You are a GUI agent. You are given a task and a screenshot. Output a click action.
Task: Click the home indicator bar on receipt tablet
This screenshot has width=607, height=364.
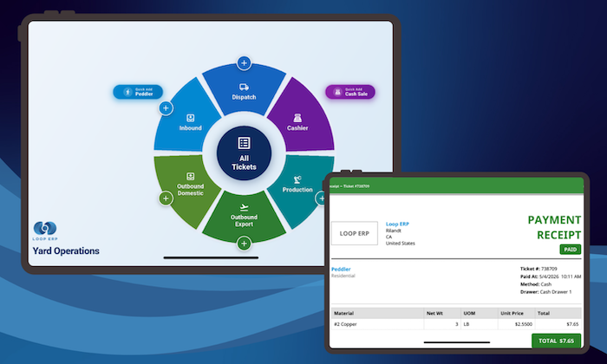tap(457, 342)
